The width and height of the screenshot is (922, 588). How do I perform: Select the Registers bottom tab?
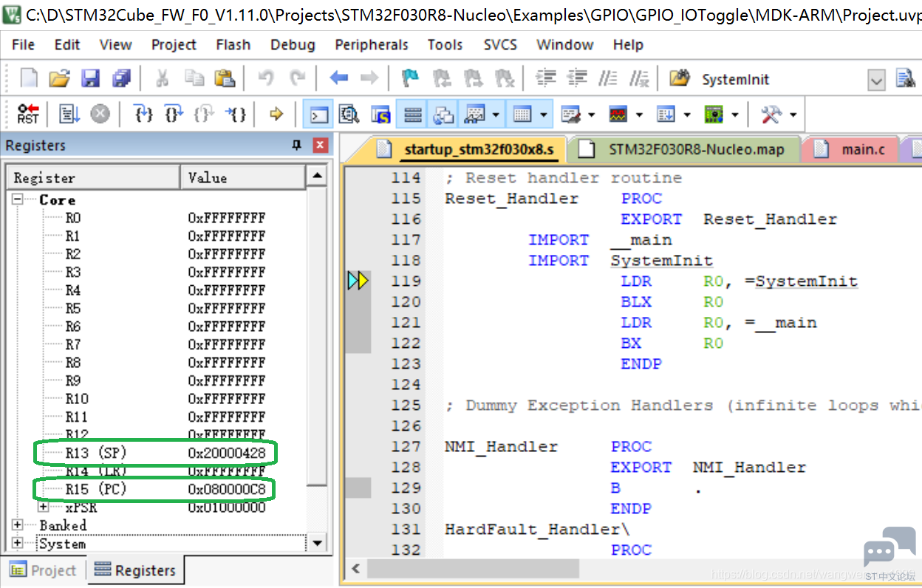click(135, 570)
